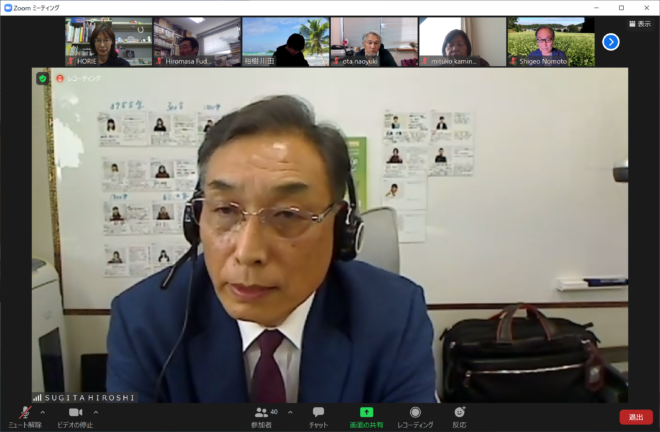Screen dimensions: 660x432
Task: Open reactions menu (反応)
Action: (x=459, y=416)
